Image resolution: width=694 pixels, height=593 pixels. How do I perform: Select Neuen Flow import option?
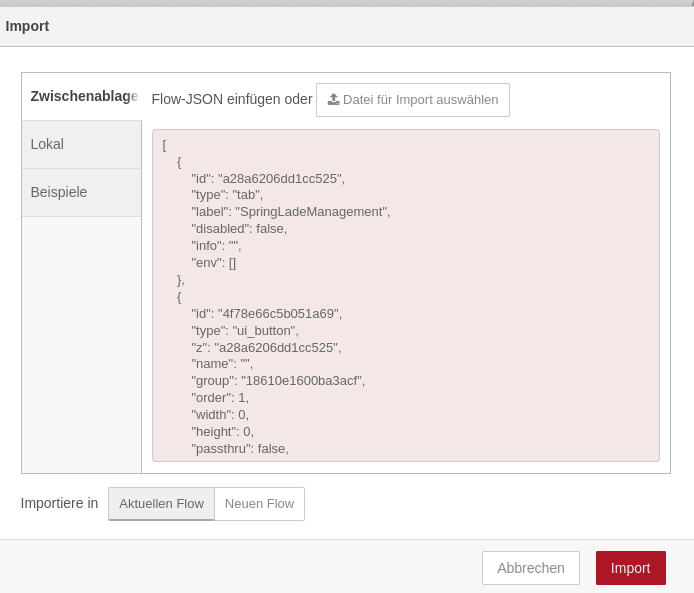coord(259,504)
